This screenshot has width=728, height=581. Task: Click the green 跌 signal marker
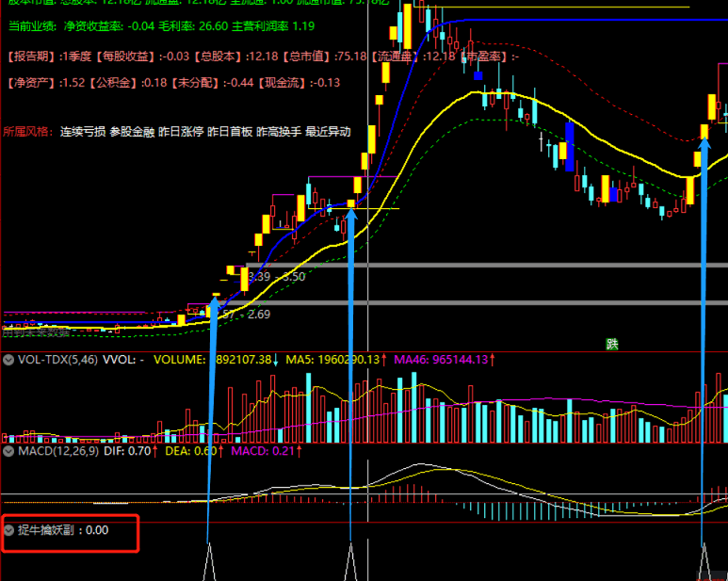tap(612, 345)
